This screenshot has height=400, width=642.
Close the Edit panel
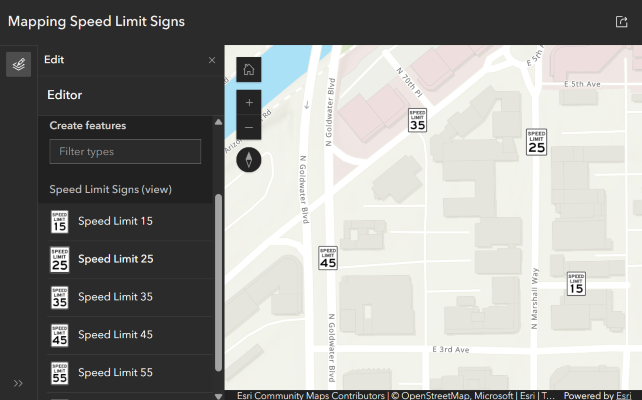tap(212, 60)
